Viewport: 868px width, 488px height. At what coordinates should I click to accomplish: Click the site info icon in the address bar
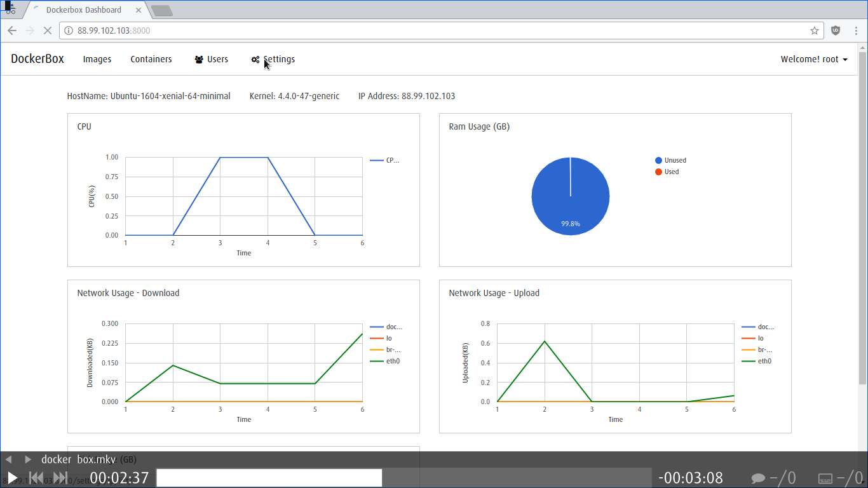(69, 30)
